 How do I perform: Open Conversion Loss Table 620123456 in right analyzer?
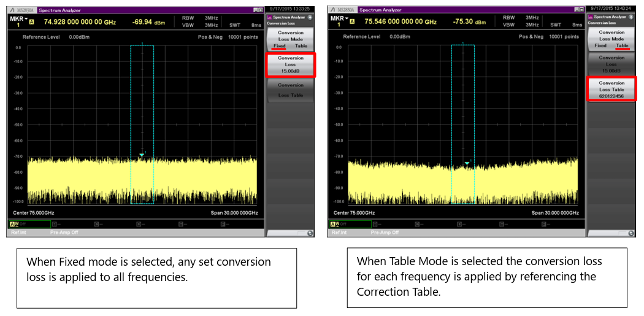coord(611,90)
